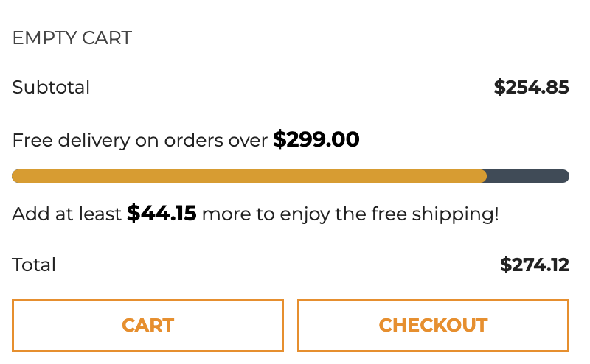This screenshot has height=364, width=590.
Task: Select the Subtotal label
Action: pyautogui.click(x=51, y=88)
